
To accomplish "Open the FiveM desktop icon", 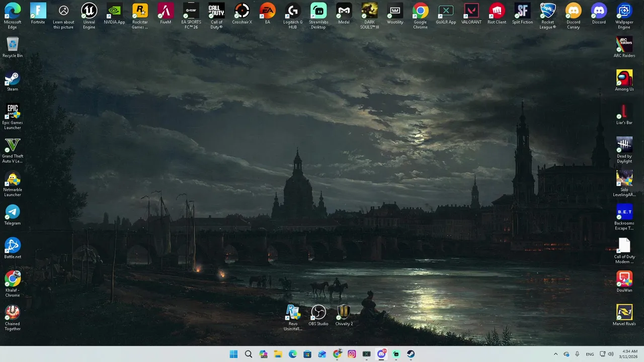I will coord(166,14).
